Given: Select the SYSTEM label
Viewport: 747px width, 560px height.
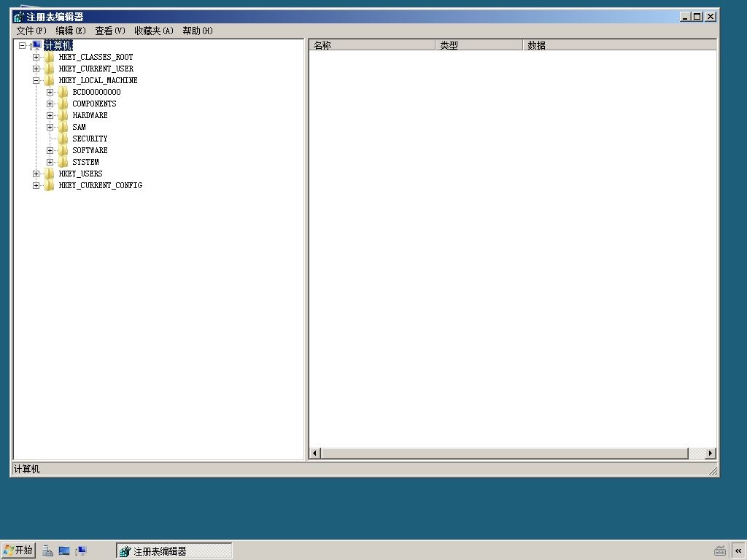Looking at the screenshot, I should 85,162.
